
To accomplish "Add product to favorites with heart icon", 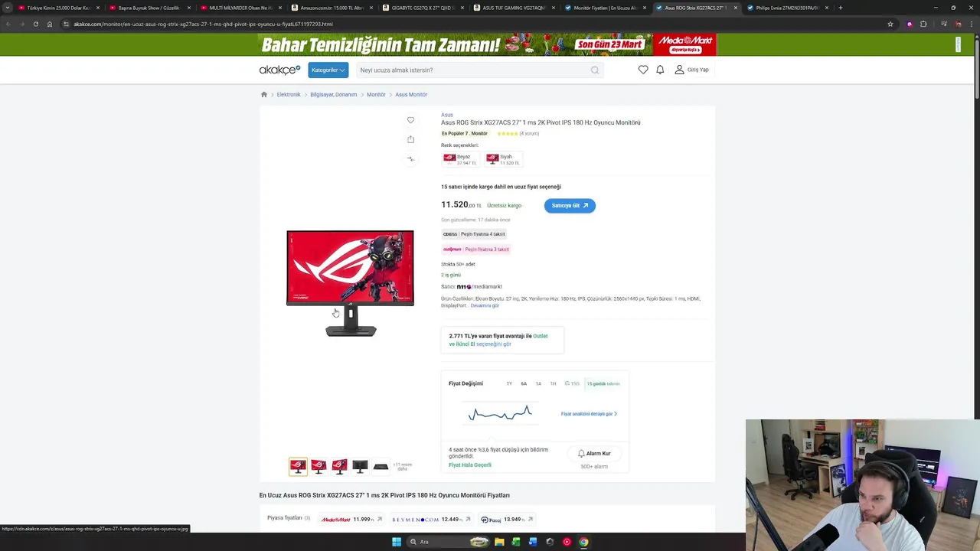I will (410, 120).
